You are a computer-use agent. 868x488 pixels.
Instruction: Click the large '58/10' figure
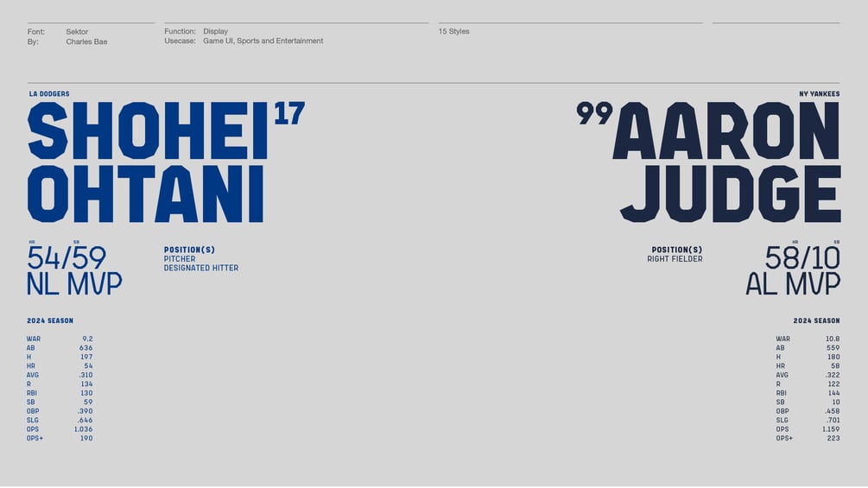[802, 258]
